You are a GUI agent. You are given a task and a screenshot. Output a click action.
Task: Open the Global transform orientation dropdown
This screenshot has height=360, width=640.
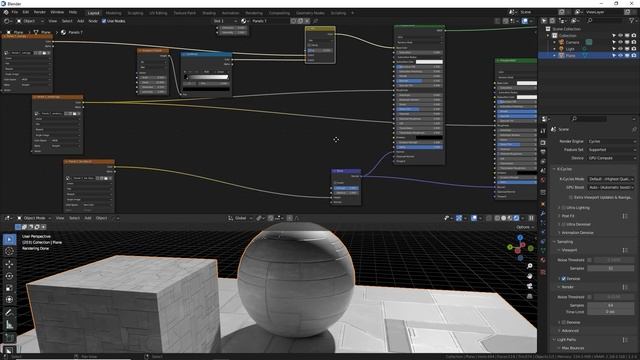(240, 218)
